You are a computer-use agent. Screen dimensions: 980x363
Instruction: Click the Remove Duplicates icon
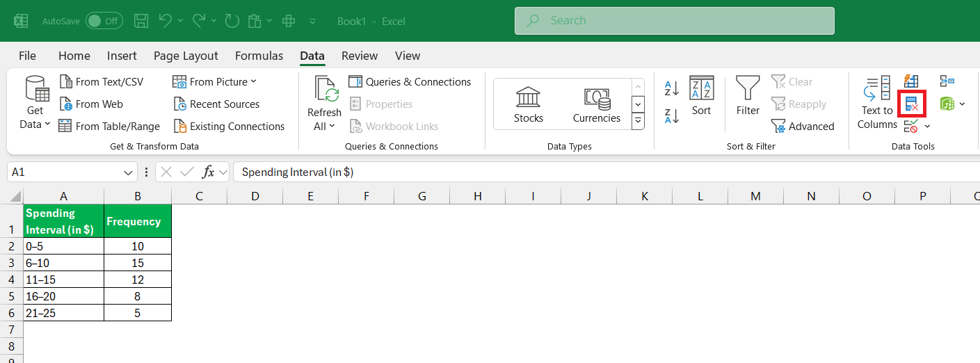coord(912,104)
